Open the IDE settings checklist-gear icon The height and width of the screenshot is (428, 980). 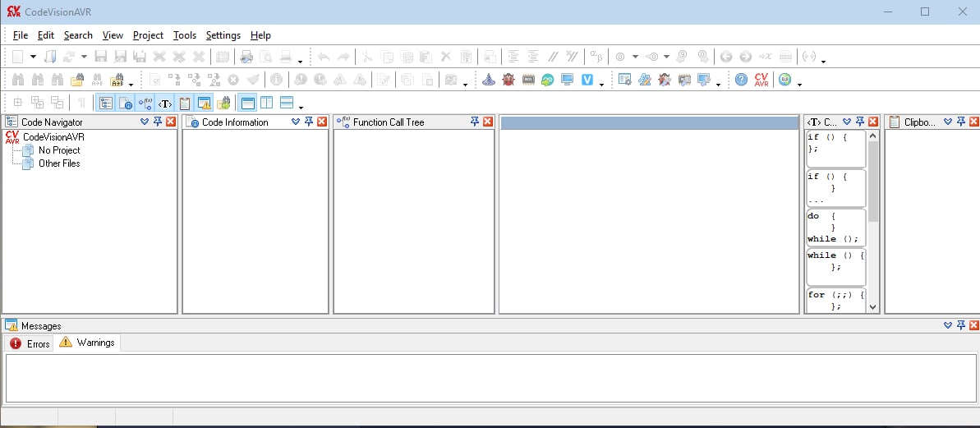tap(625, 80)
